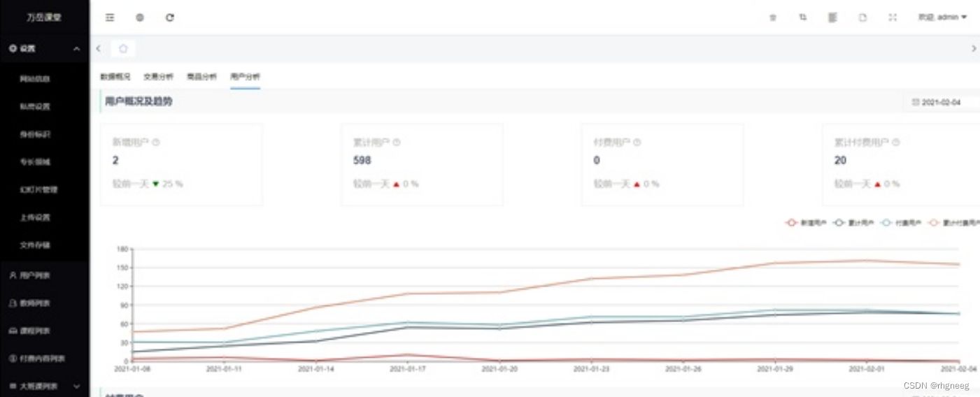Screen dimensions: 980x397
Task: Open 付费内容列表 menu entry
Action: 43,359
